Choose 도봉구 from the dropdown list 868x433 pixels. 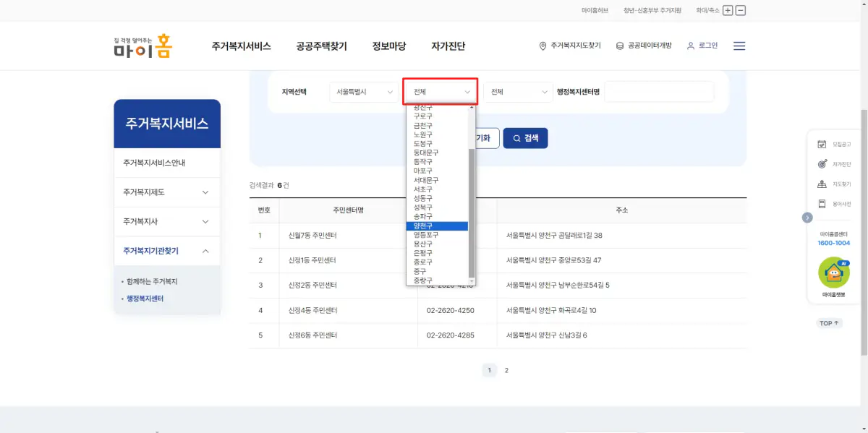coord(438,144)
